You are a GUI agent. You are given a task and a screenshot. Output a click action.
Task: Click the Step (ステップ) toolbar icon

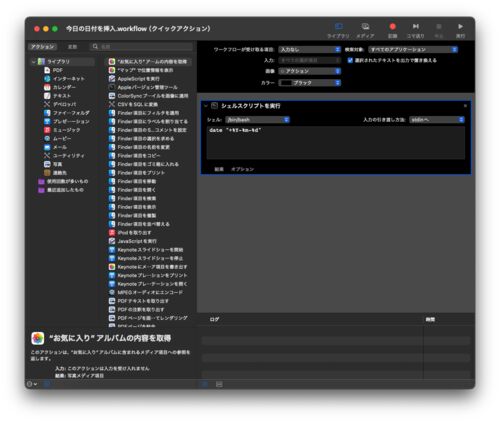[x=415, y=26]
